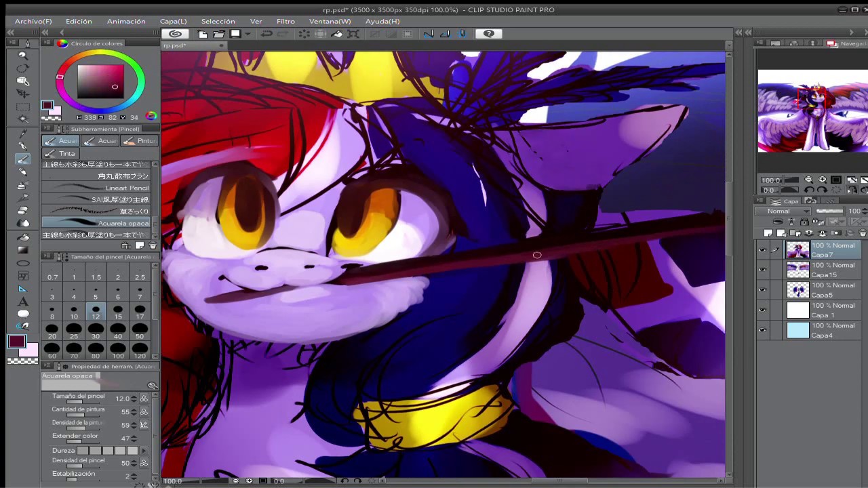Click the lock layer icon
The height and width of the screenshot is (488, 868).
click(804, 222)
